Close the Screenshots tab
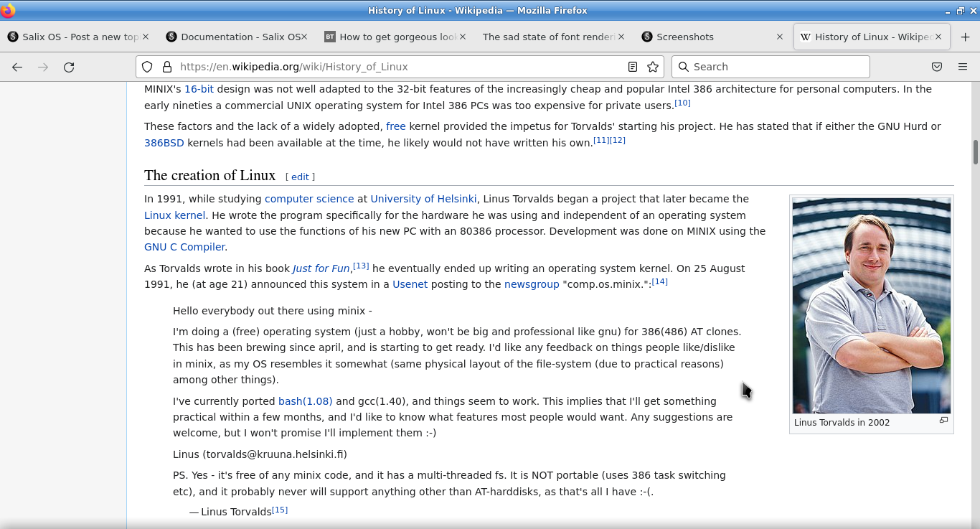This screenshot has height=529, width=980. pyautogui.click(x=780, y=37)
